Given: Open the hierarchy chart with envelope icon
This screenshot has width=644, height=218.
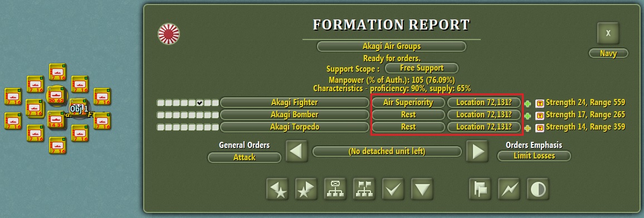Looking at the screenshot, I should pyautogui.click(x=335, y=189).
